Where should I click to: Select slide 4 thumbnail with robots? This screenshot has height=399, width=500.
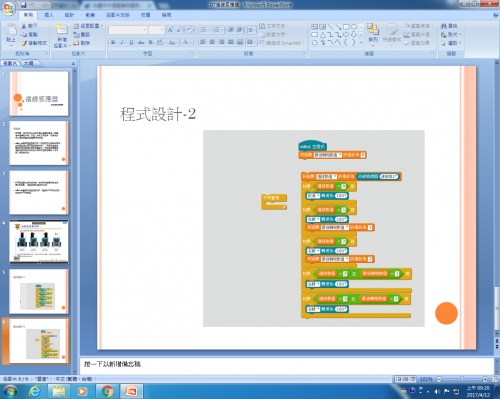[x=39, y=242]
